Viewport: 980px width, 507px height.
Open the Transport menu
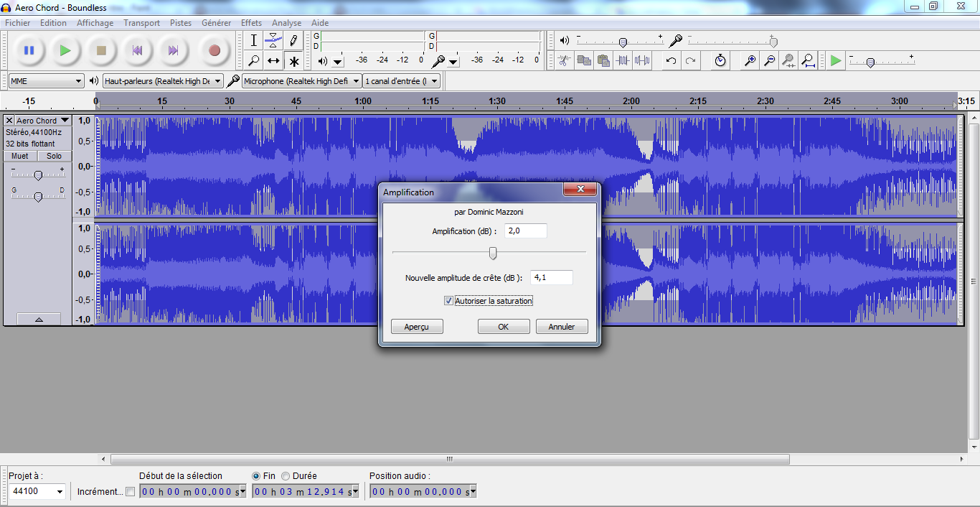(141, 23)
